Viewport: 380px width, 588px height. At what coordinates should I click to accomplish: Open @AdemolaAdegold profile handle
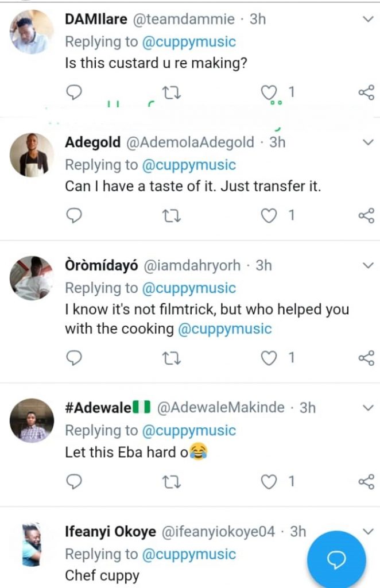[x=189, y=142]
